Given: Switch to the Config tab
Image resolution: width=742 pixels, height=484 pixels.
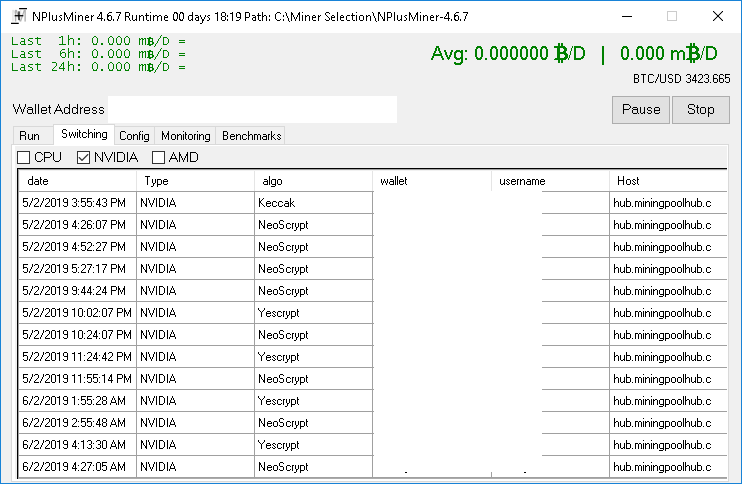Looking at the screenshot, I should [x=134, y=136].
